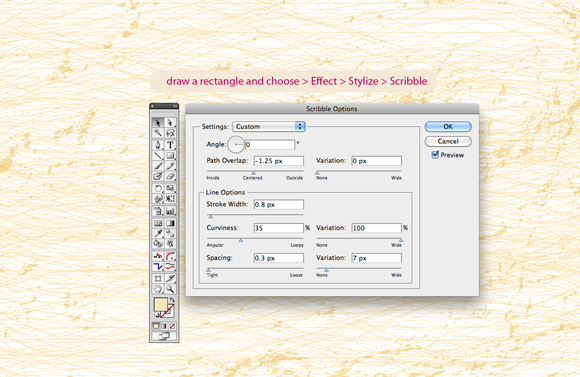Click the Curviness slider track

tap(255, 239)
